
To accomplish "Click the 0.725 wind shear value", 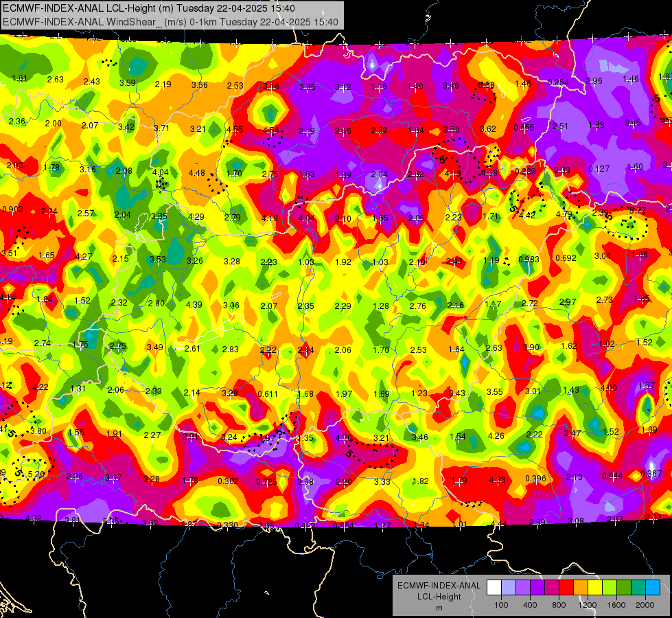I will point(266,481).
